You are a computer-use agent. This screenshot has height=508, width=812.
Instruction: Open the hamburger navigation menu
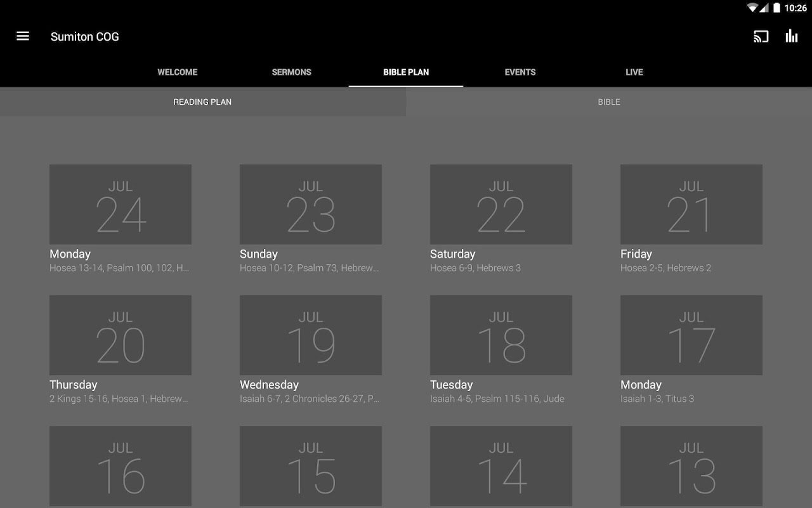click(23, 36)
